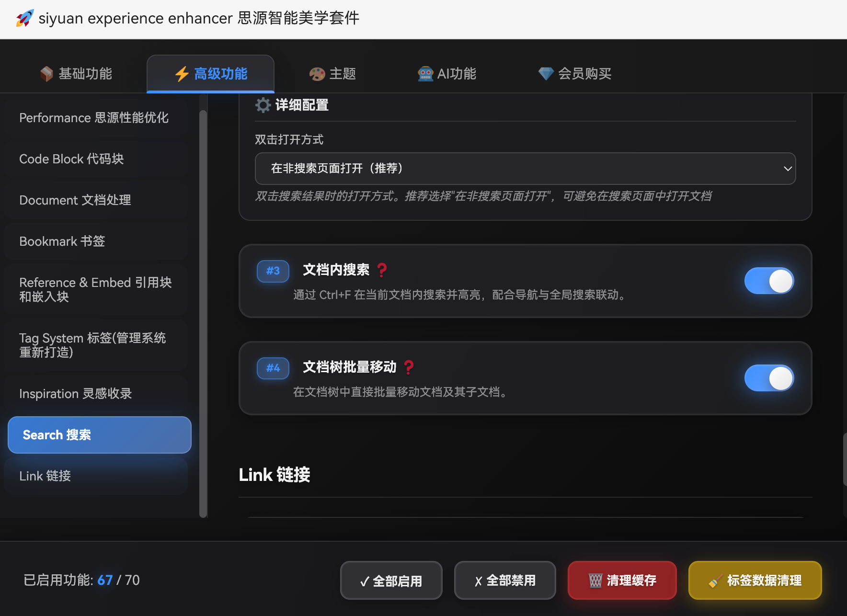Click the diamond icon beside 会员购买
Image resolution: width=847 pixels, height=616 pixels.
click(546, 74)
